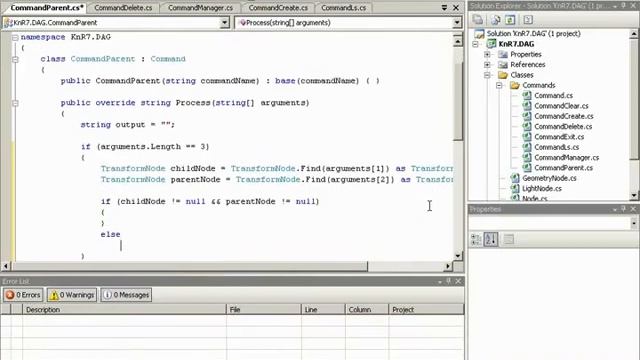Collapse the KnR7.DAG project node
Image resolution: width=640 pixels, height=360 pixels.
point(476,44)
